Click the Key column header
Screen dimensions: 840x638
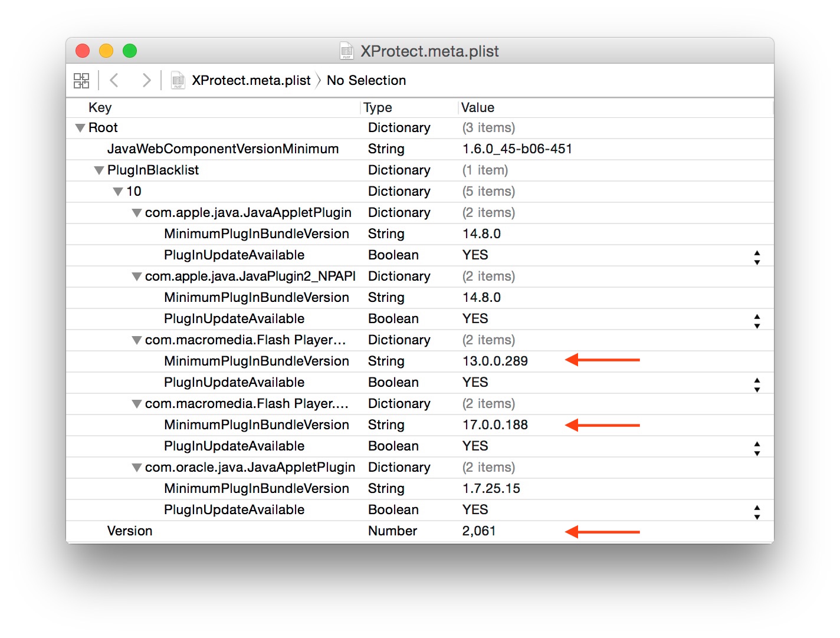(x=100, y=107)
